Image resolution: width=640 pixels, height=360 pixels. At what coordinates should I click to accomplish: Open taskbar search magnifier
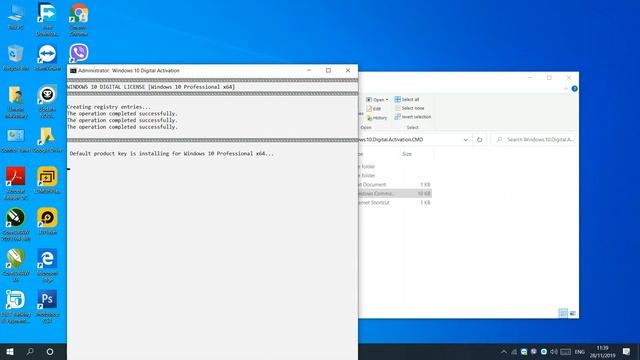coord(30,351)
